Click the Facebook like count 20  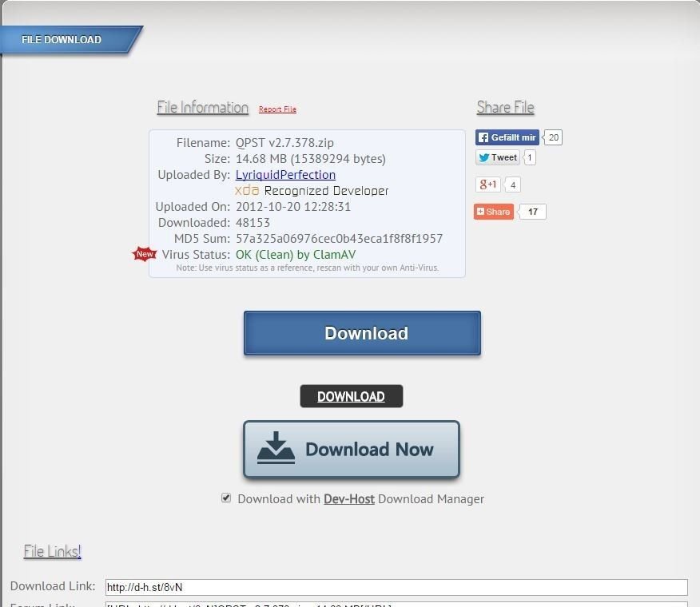pyautogui.click(x=553, y=137)
